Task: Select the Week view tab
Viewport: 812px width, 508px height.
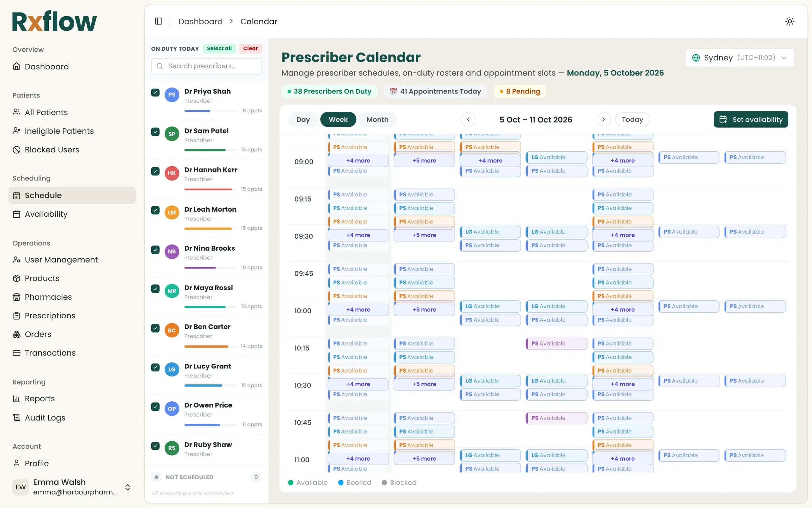Action: pyautogui.click(x=338, y=120)
